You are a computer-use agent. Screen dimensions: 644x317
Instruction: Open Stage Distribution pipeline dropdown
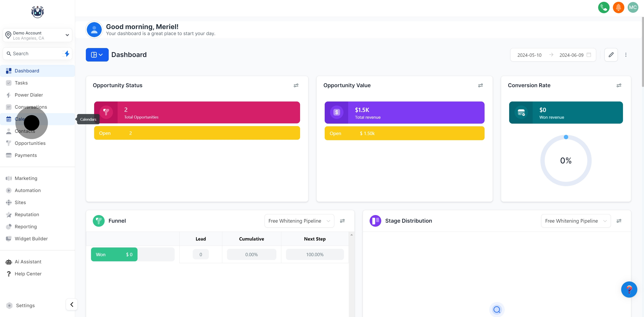[x=576, y=221]
